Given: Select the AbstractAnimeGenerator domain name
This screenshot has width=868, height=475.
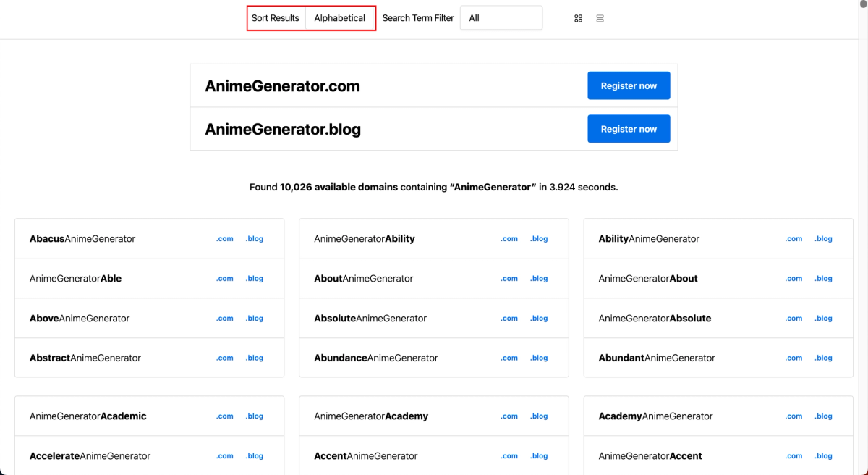Looking at the screenshot, I should 85,358.
